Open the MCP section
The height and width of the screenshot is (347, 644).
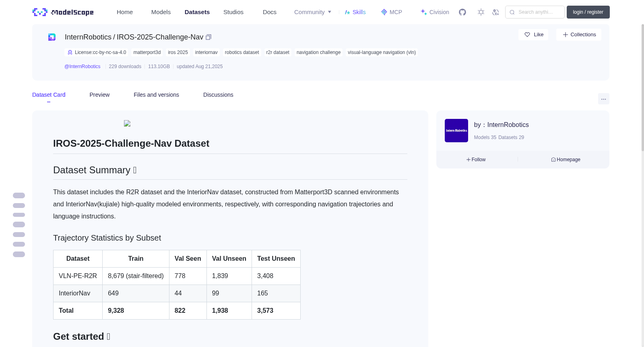pos(391,12)
